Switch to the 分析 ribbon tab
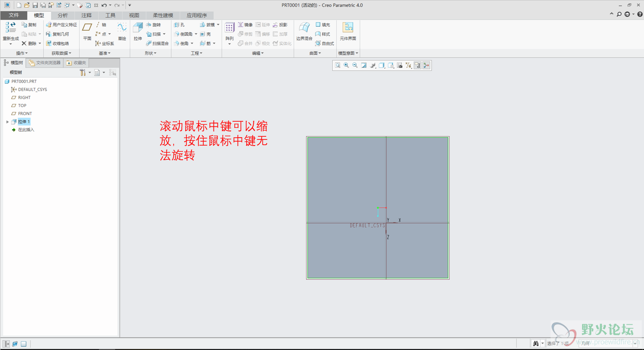This screenshot has width=644, height=350. [x=62, y=15]
